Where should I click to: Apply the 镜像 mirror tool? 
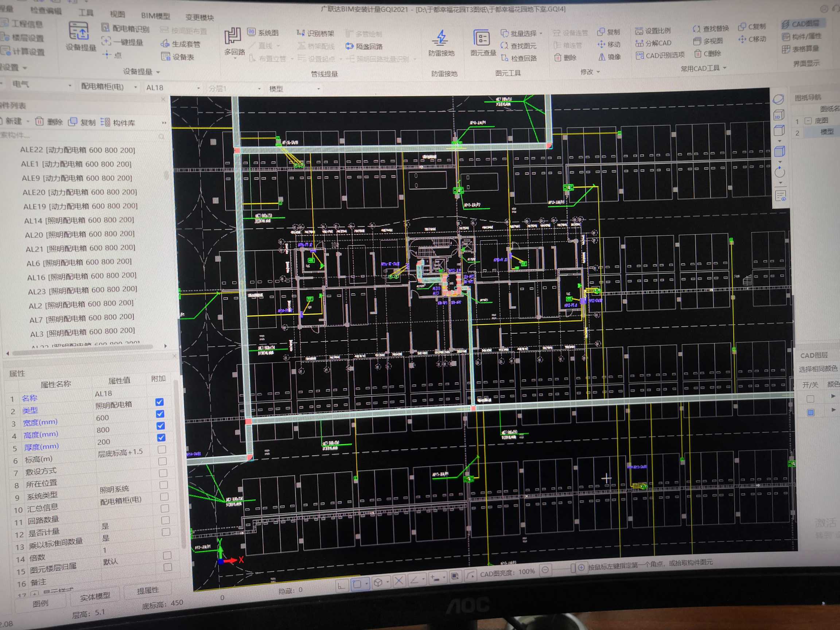point(609,57)
